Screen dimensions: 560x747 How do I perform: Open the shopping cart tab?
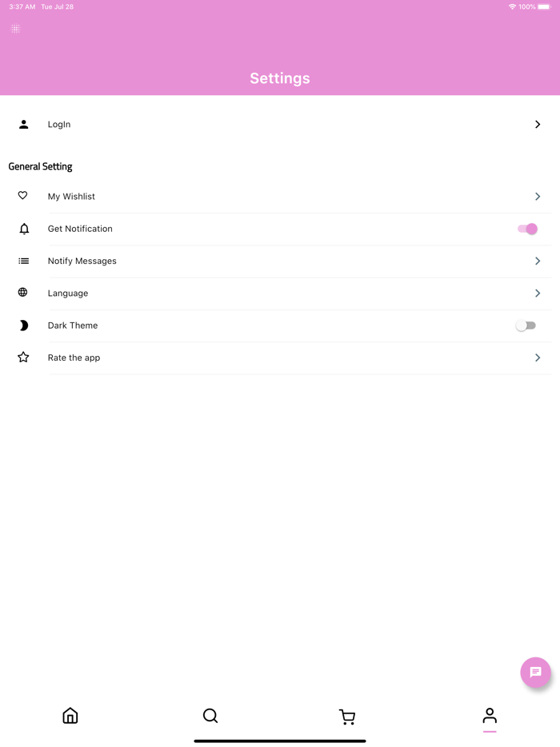tap(347, 717)
